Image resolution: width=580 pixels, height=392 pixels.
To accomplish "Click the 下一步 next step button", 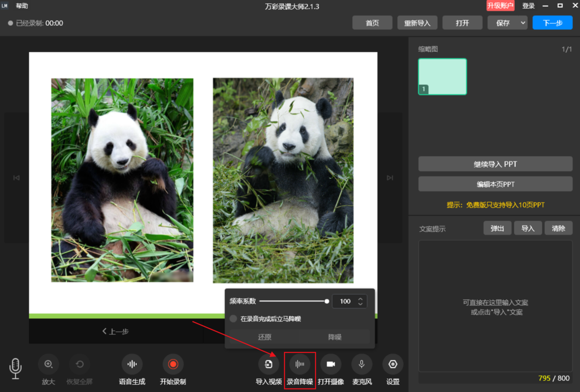I will [552, 23].
